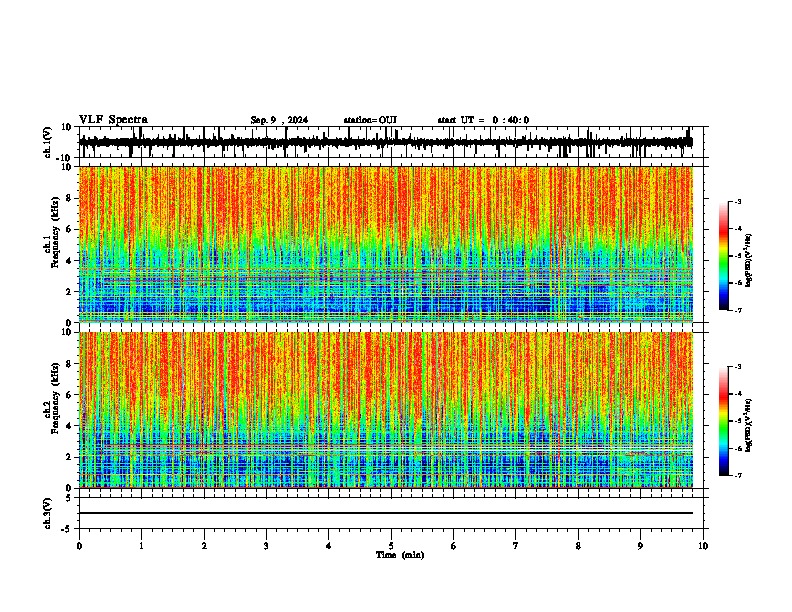Screen dimensions: 792x612
Task: Click the ch.1 voltage waveform trace panel
Action: click(x=390, y=142)
